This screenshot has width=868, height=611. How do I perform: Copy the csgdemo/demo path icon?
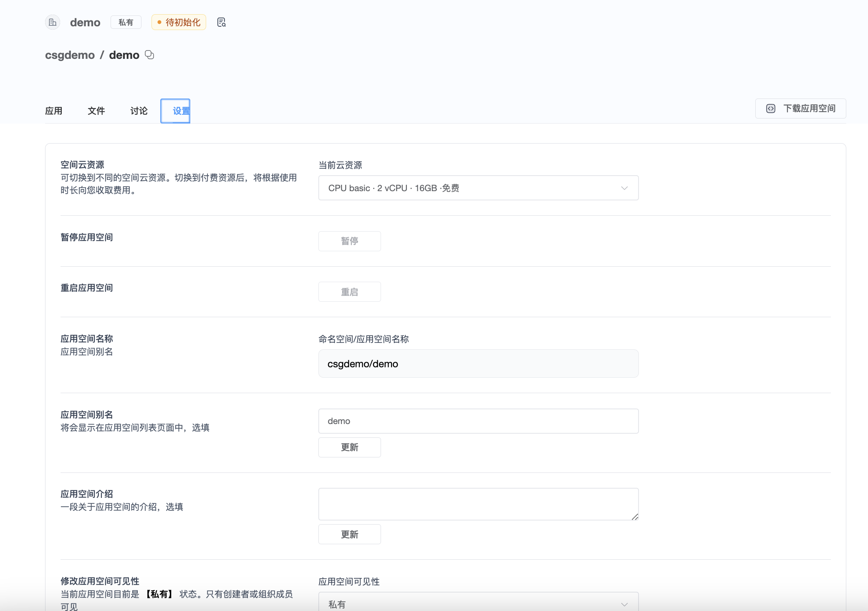click(x=149, y=55)
